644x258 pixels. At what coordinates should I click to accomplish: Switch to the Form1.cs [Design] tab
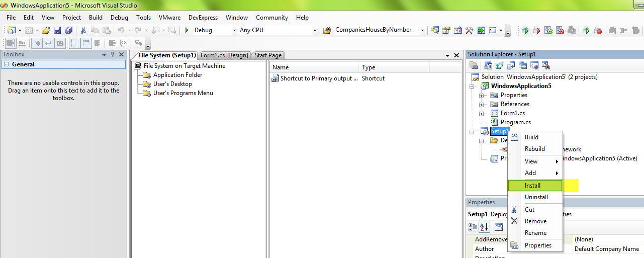tap(225, 55)
